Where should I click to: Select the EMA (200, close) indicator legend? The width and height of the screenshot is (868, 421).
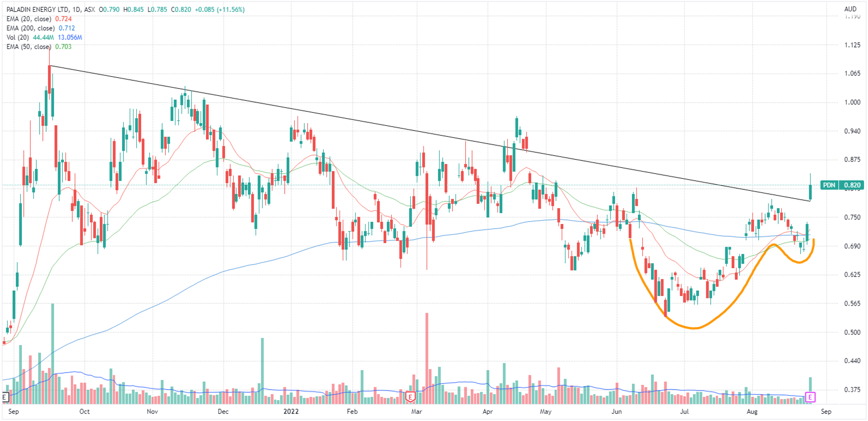[x=31, y=28]
